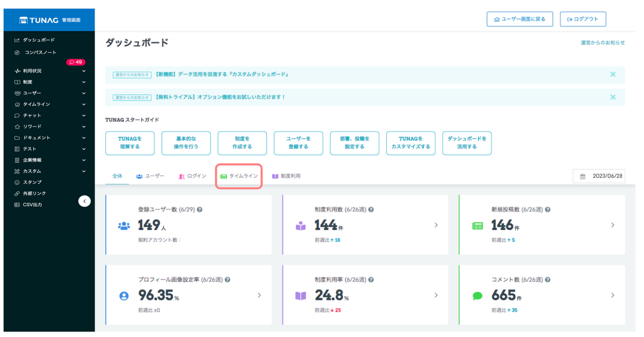The width and height of the screenshot is (644, 337).
Task: Click ユーザー画面に戻る button
Action: coord(519,19)
